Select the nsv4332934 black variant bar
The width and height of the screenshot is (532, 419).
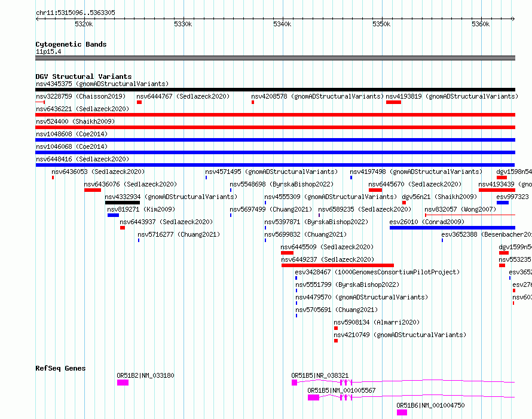[123, 203]
